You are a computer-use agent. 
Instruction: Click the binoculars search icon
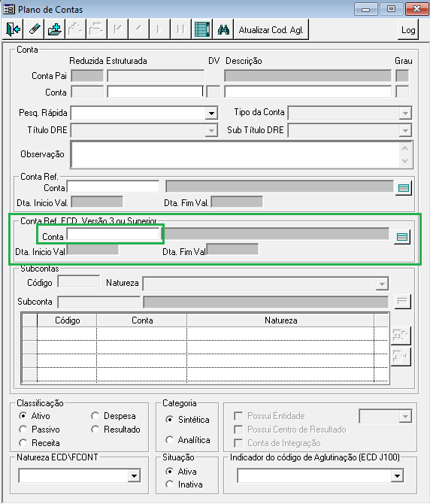pos(223,29)
